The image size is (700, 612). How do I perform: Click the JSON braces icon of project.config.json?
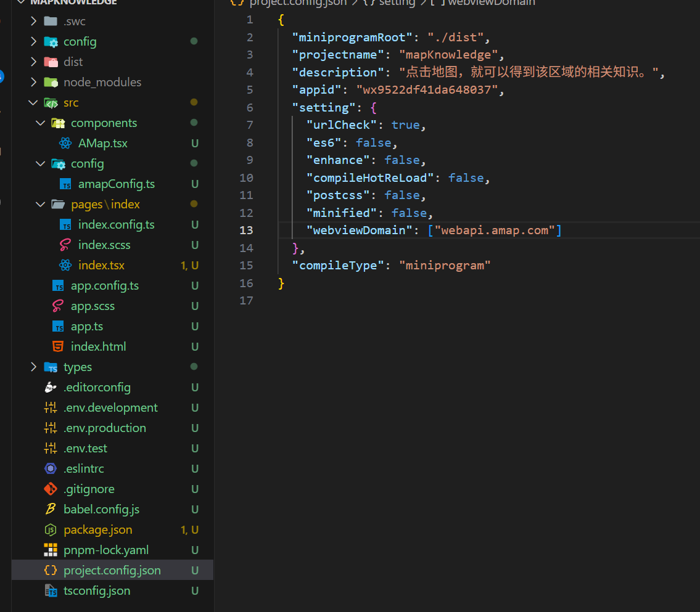tap(51, 570)
